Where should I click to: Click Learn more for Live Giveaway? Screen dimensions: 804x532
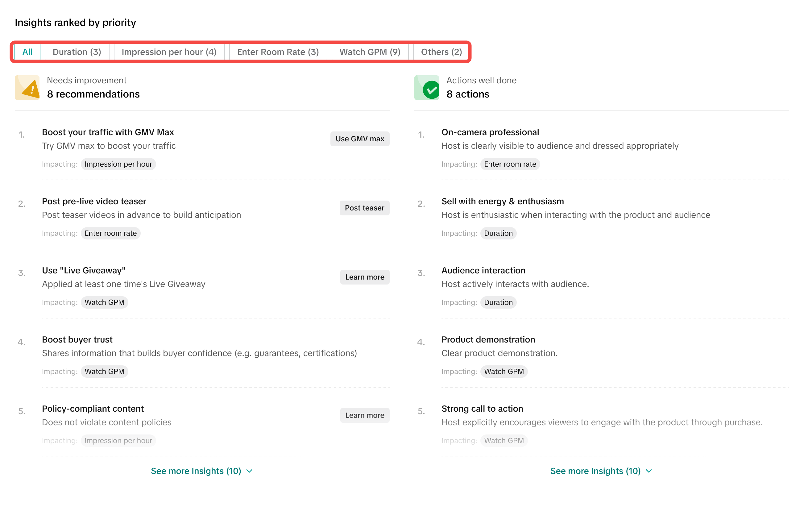[365, 277]
